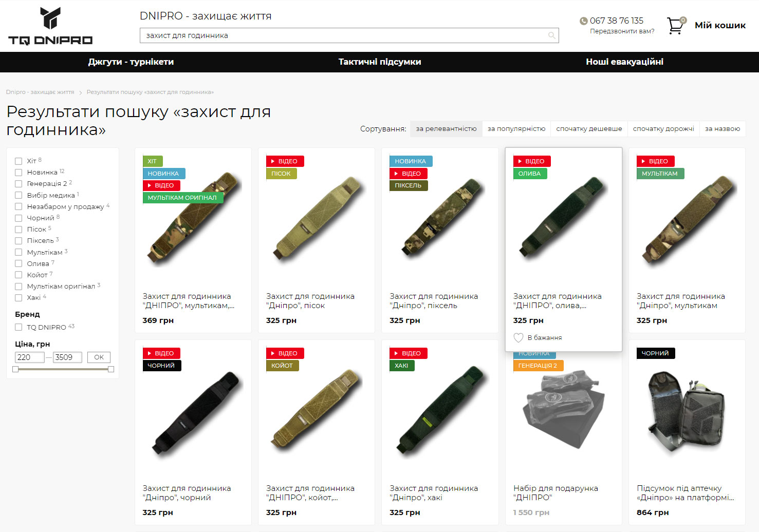Click the heart wishlist icon

click(x=519, y=338)
